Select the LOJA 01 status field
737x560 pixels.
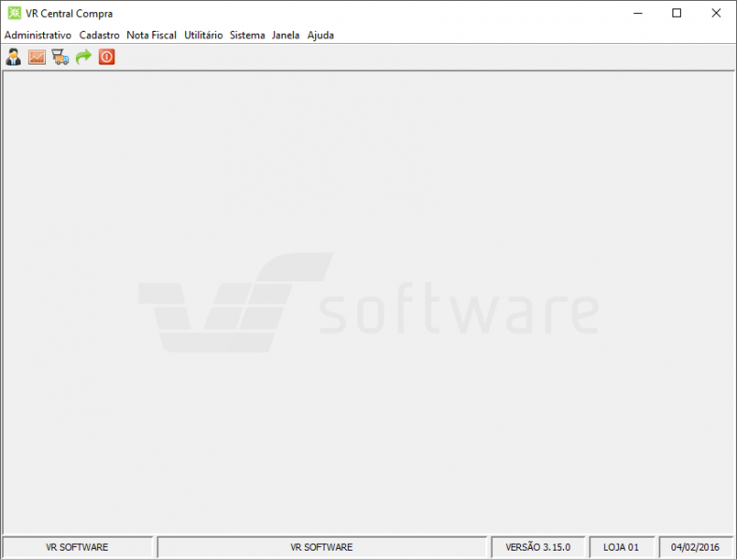(x=621, y=547)
